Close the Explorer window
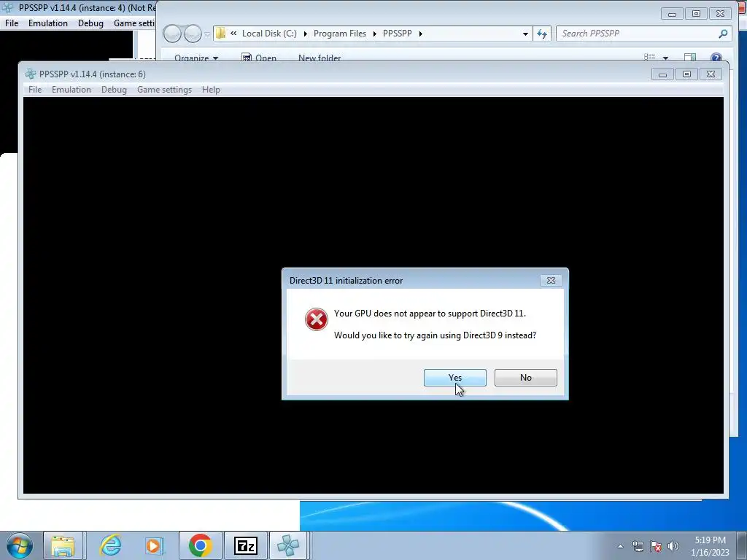The width and height of the screenshot is (747, 560). click(x=720, y=14)
